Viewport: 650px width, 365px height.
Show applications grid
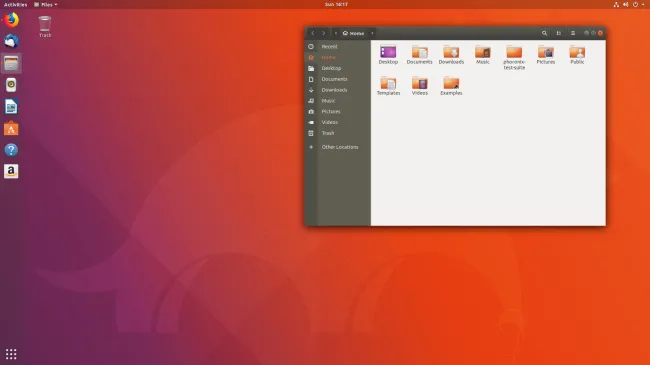(x=11, y=354)
